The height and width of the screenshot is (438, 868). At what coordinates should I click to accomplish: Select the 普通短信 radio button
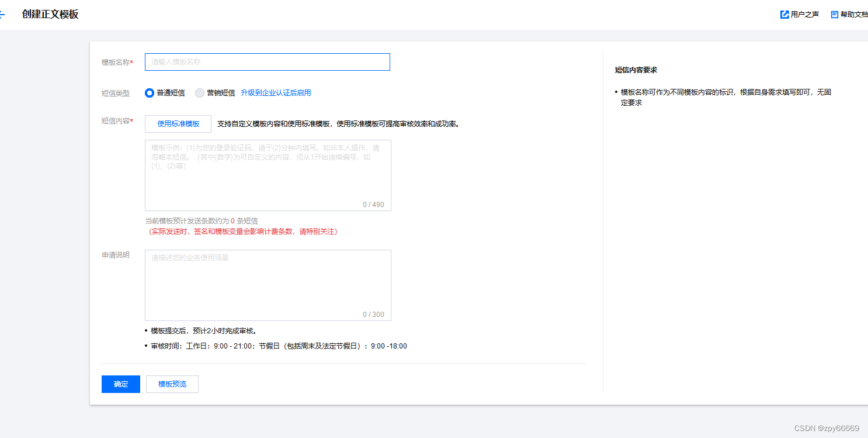click(150, 93)
